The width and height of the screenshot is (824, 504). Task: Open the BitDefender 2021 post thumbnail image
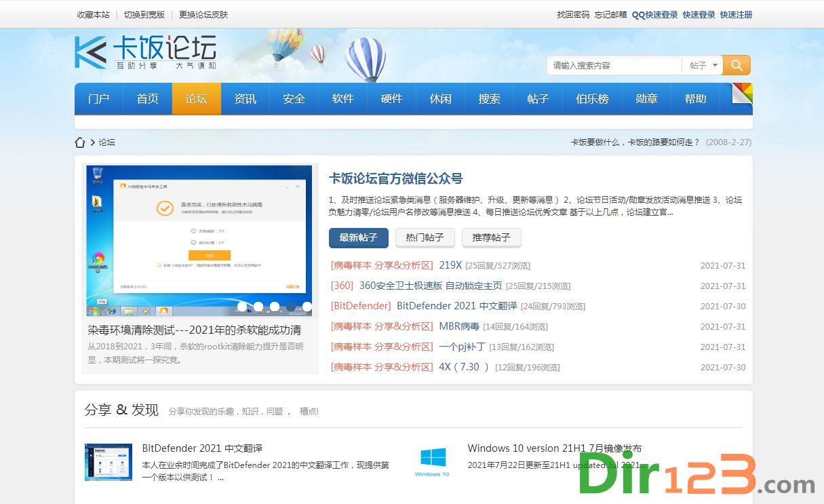[x=109, y=463]
